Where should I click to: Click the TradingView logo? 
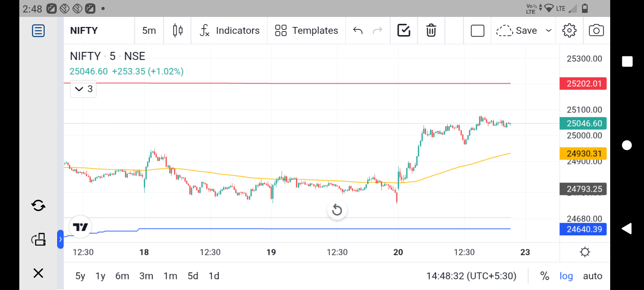click(80, 227)
